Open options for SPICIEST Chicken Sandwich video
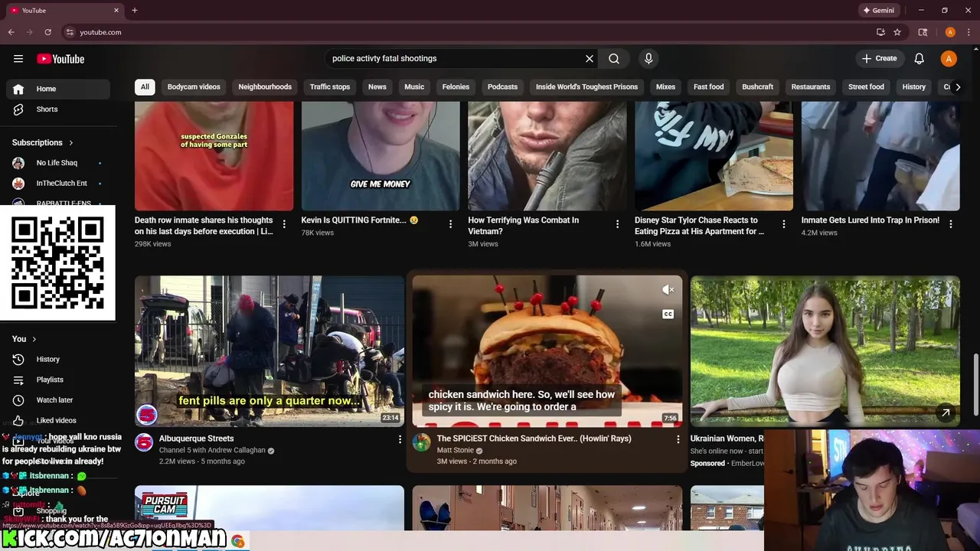Screen dimensions: 980x551 pos(678,439)
